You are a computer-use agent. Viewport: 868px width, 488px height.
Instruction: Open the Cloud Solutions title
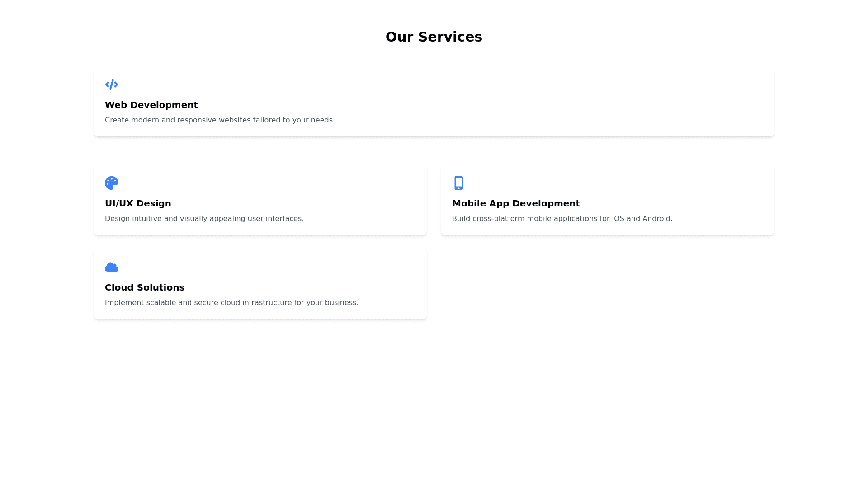(x=144, y=287)
